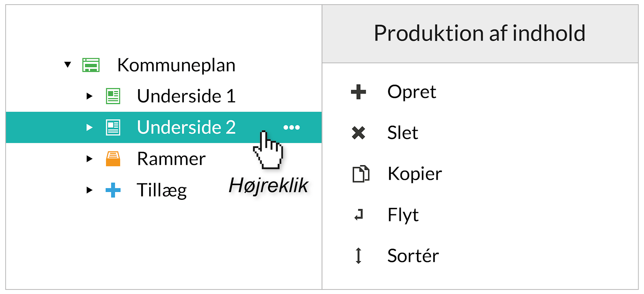Expand the Rammer node
Image resolution: width=644 pixels, height=294 pixels.
pos(89,159)
